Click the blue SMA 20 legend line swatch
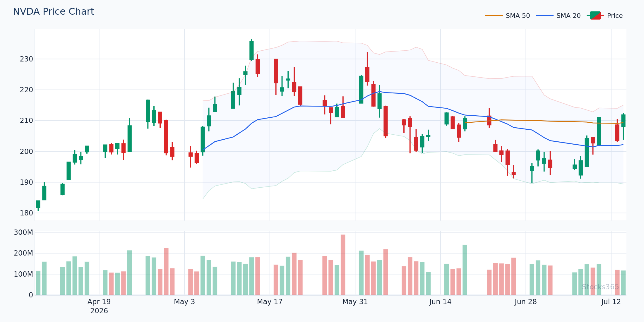The image size is (644, 322). tap(544, 16)
